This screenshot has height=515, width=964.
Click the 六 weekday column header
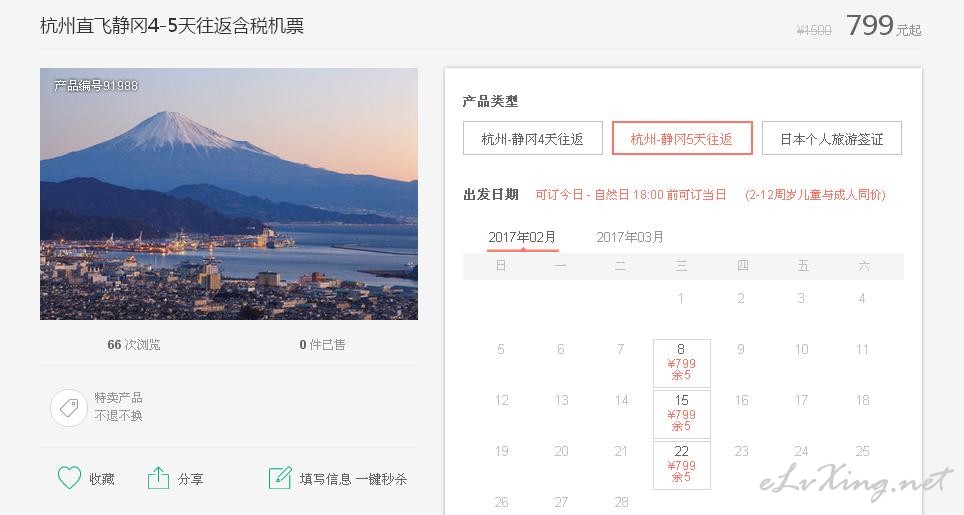864,265
